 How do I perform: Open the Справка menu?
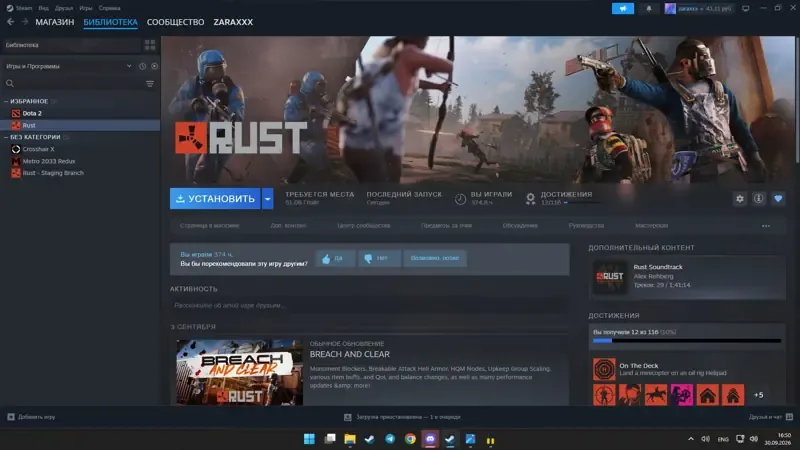(x=109, y=8)
